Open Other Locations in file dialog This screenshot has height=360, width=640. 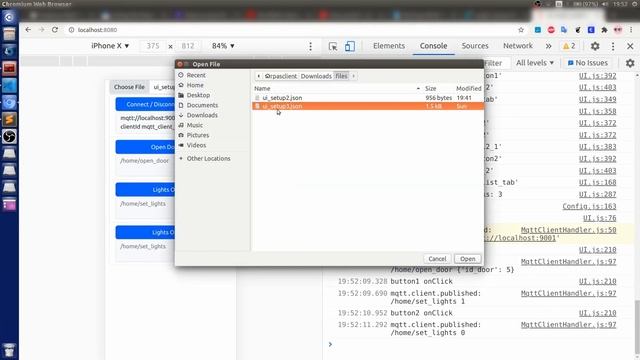click(208, 158)
